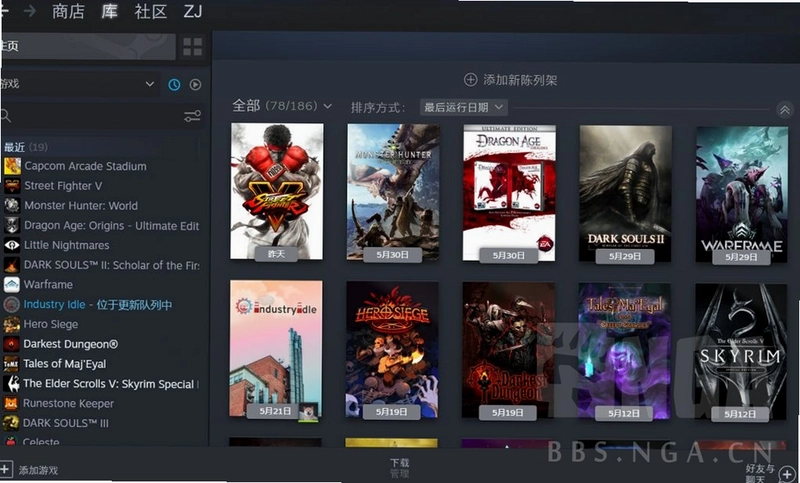Open 好友与聊天 friends and chat
The height and width of the screenshot is (483, 800).
tap(760, 473)
